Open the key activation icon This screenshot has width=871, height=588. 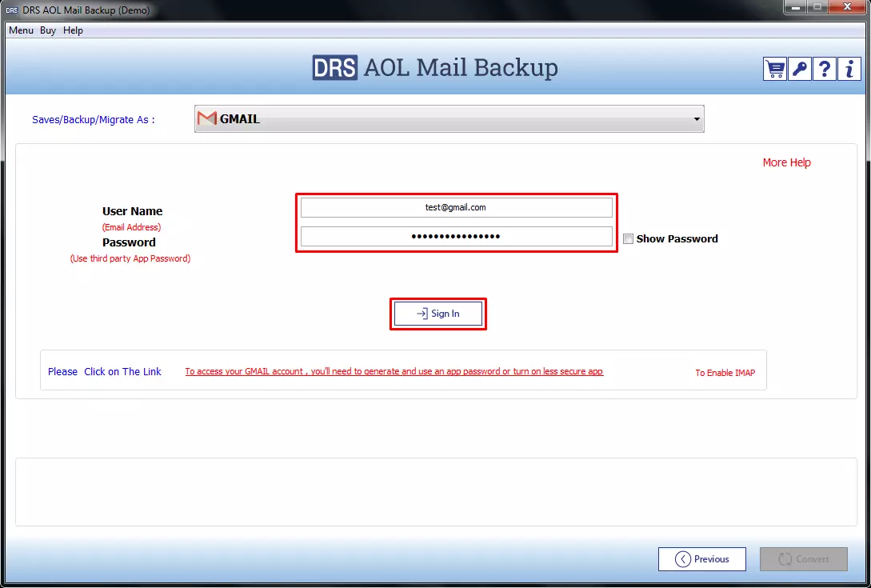[x=799, y=69]
